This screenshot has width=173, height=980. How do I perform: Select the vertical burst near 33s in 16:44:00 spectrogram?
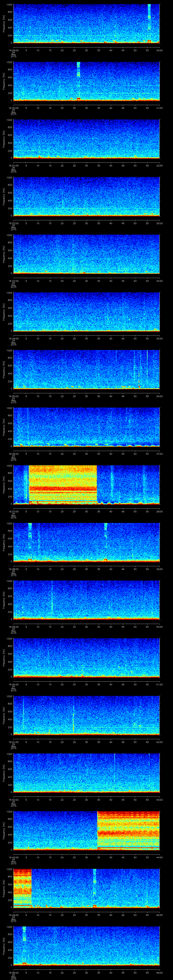coord(95,888)
